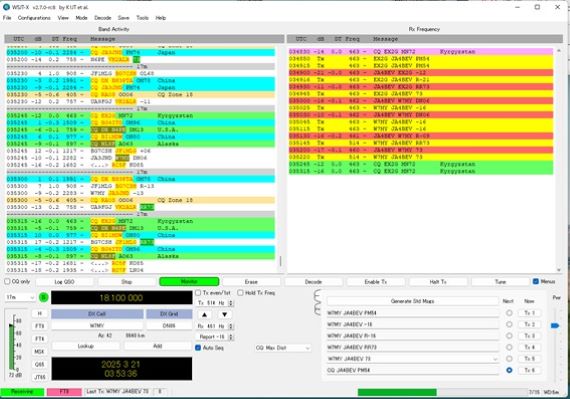570x399 pixels.
Task: Open the CQ Max Dist dropdown
Action: [283, 348]
